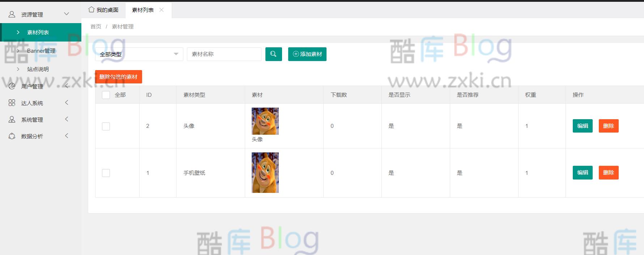The width and height of the screenshot is (644, 255).
Task: Edit the 头像 row with 编辑
Action: coord(583,126)
